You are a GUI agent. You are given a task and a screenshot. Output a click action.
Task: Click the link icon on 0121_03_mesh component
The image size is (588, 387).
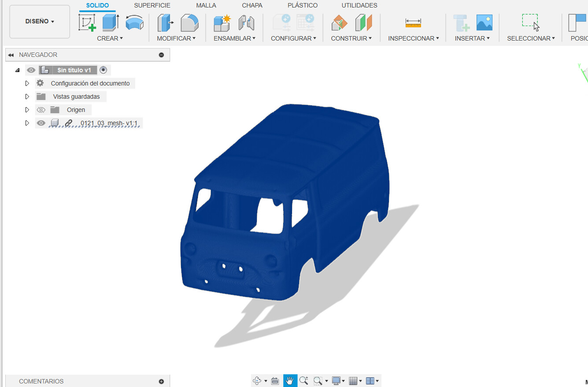tap(68, 123)
